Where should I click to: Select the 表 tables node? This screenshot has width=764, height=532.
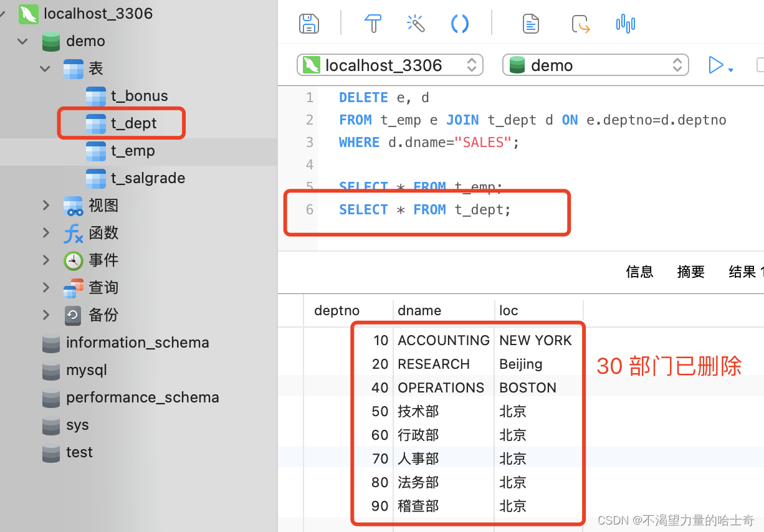pos(95,69)
